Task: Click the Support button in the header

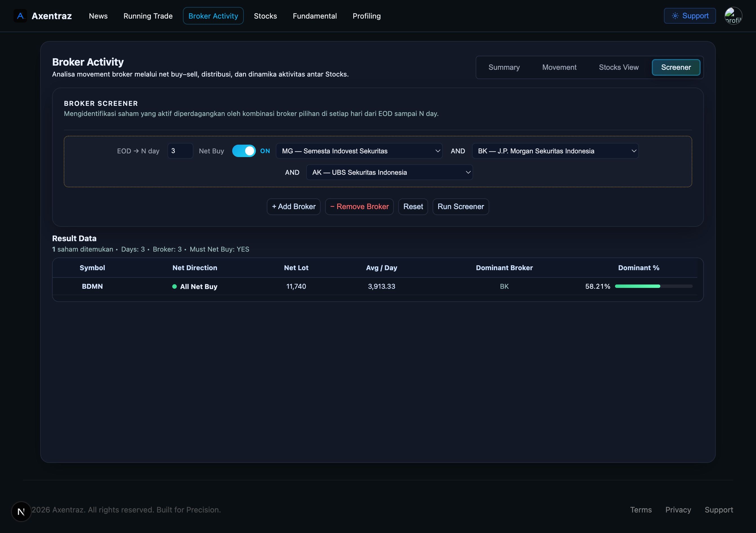Action: click(690, 16)
